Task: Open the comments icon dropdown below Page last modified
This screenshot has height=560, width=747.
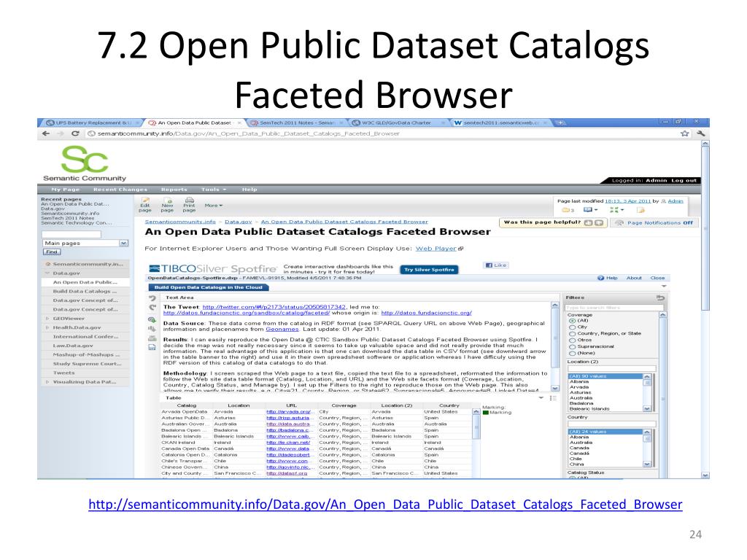Action: pos(591,210)
